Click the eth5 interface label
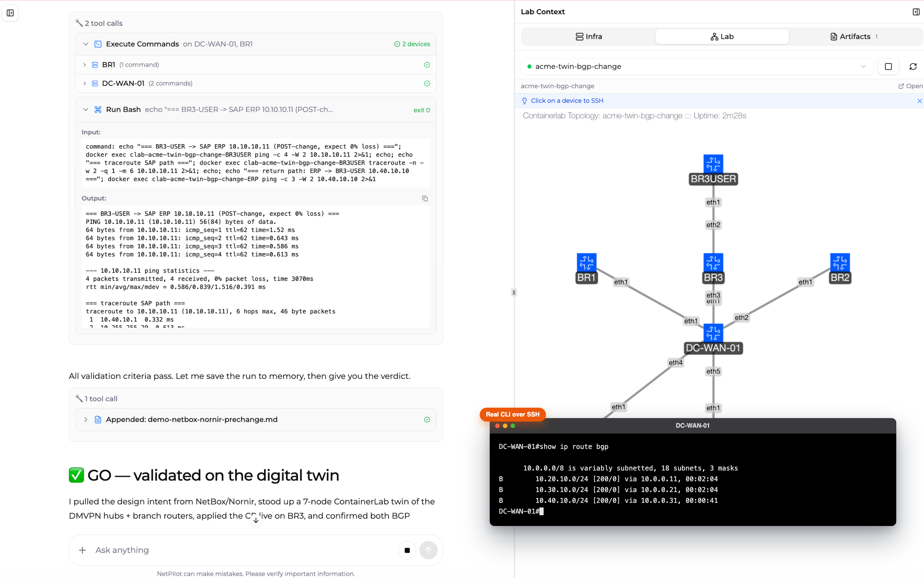Screen dimensions: 924x578 click(713, 371)
